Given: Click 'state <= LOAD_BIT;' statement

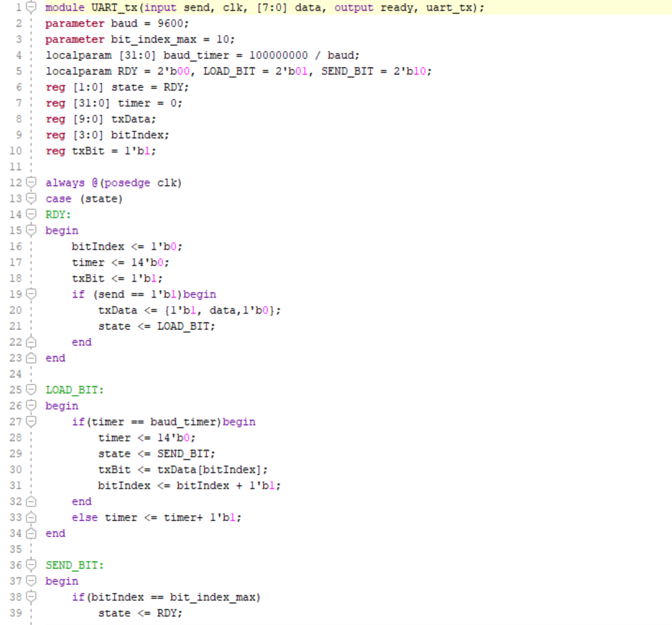Looking at the screenshot, I should coord(156,326).
